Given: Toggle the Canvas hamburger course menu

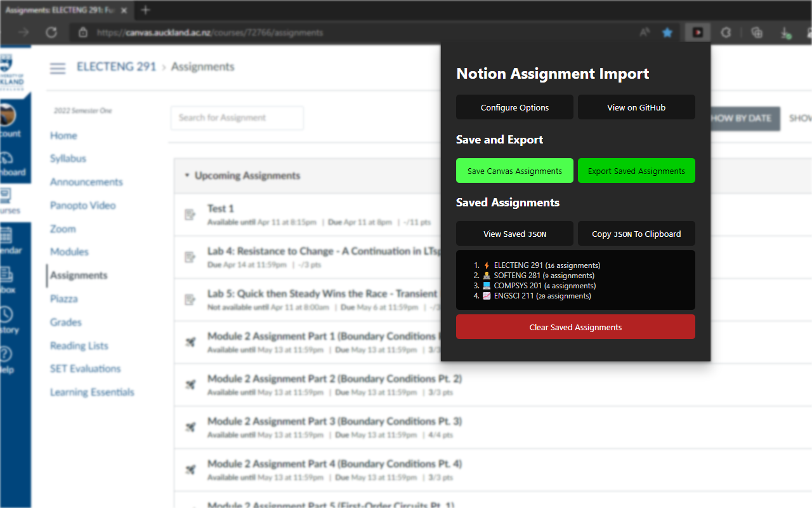Looking at the screenshot, I should pyautogui.click(x=58, y=68).
